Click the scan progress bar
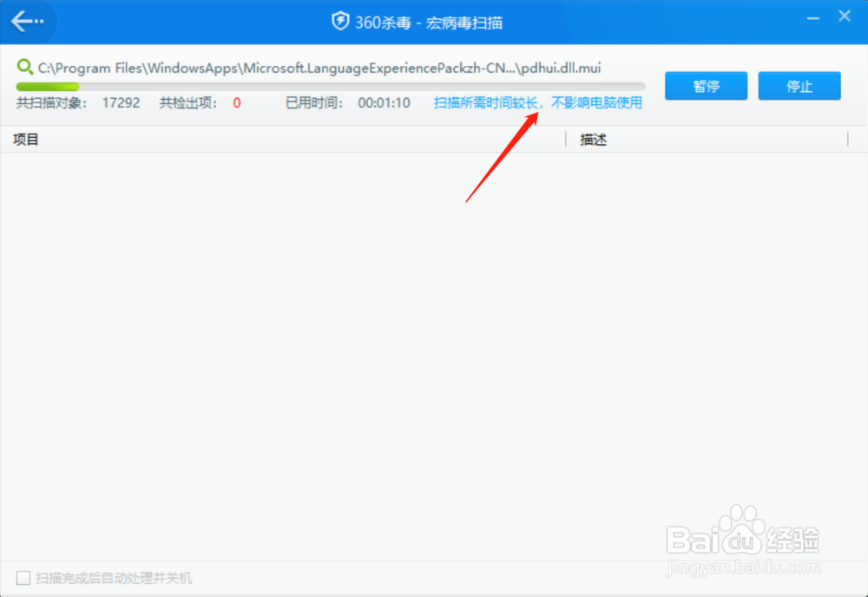 (331, 87)
